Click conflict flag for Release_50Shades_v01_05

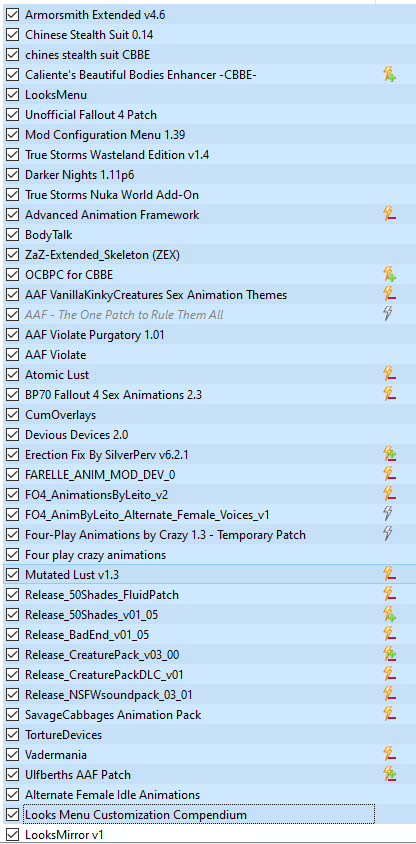pos(390,614)
